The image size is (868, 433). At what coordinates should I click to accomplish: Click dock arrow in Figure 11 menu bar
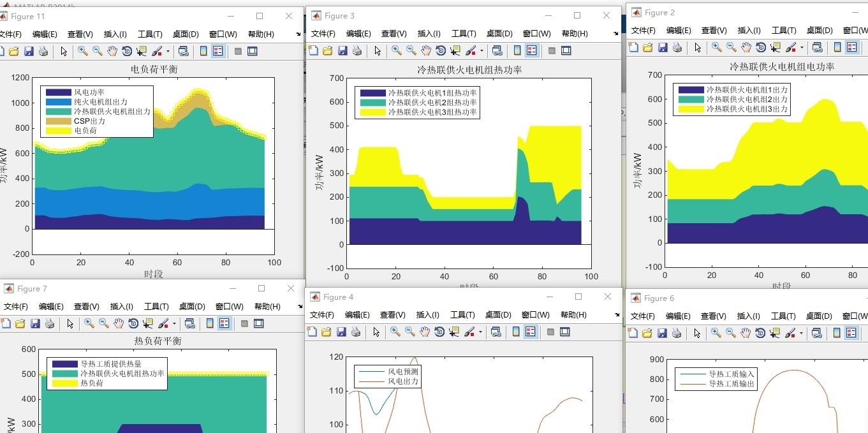(x=298, y=34)
